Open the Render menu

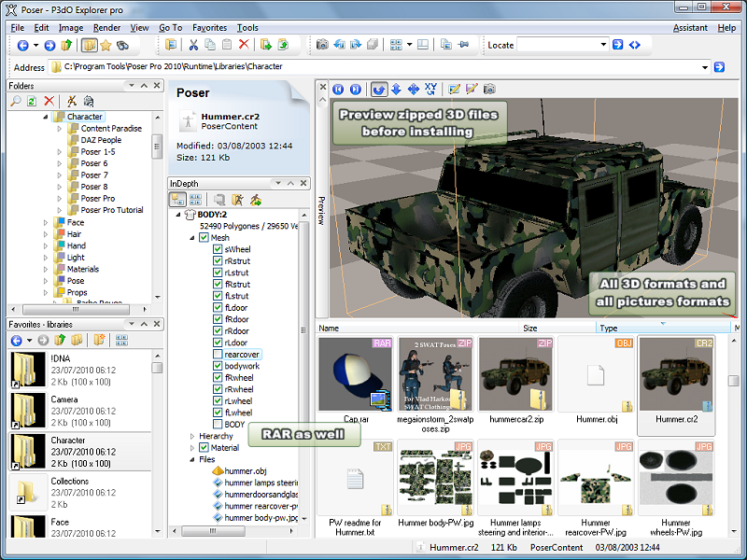tap(106, 28)
